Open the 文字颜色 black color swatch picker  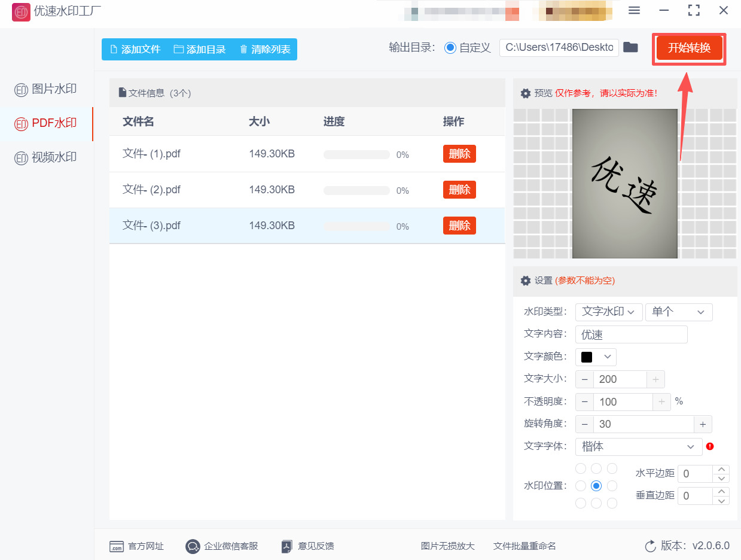click(596, 357)
